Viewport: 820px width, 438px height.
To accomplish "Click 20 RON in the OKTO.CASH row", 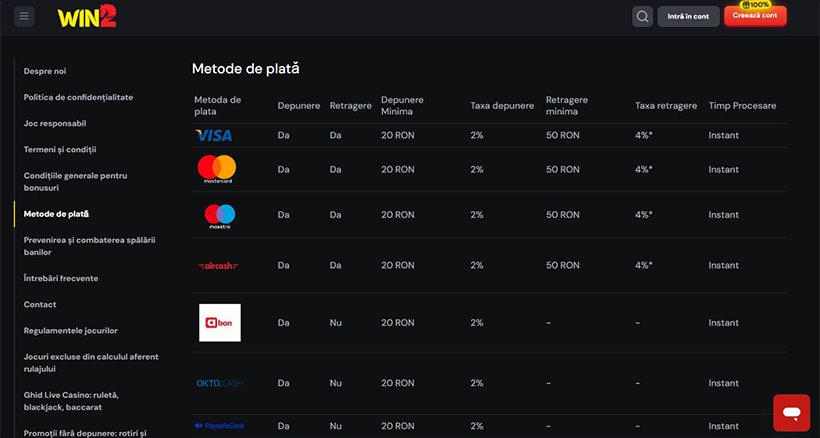I will (x=397, y=383).
